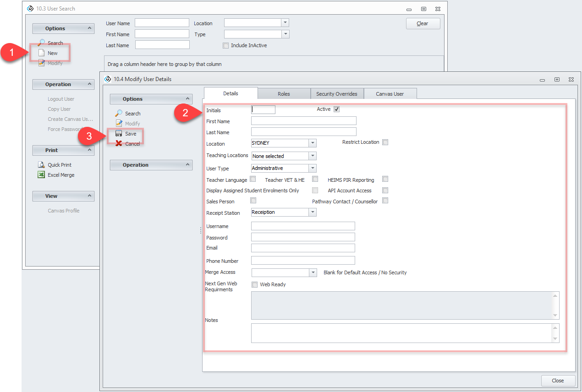
Task: Click the red Cancel X icon
Action: (x=119, y=144)
